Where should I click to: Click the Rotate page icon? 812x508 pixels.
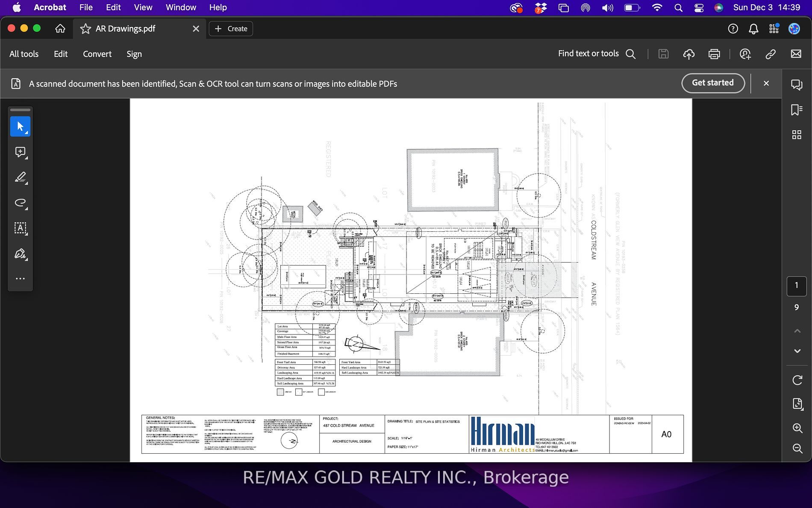[797, 380]
